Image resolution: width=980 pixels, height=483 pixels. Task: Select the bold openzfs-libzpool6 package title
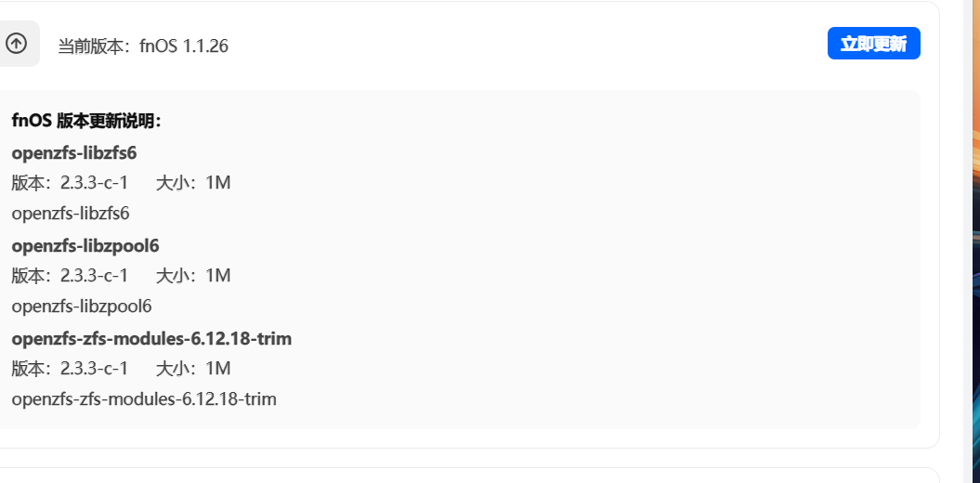coord(85,245)
